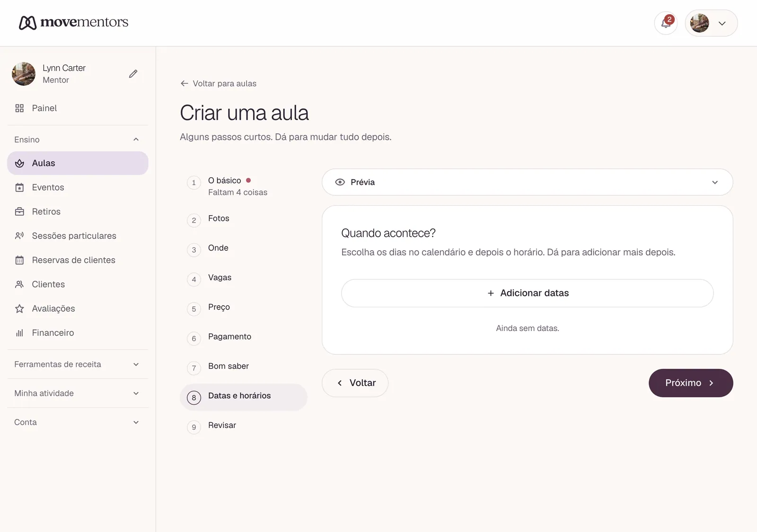Click the Retiros briefcase icon

[x=19, y=211]
